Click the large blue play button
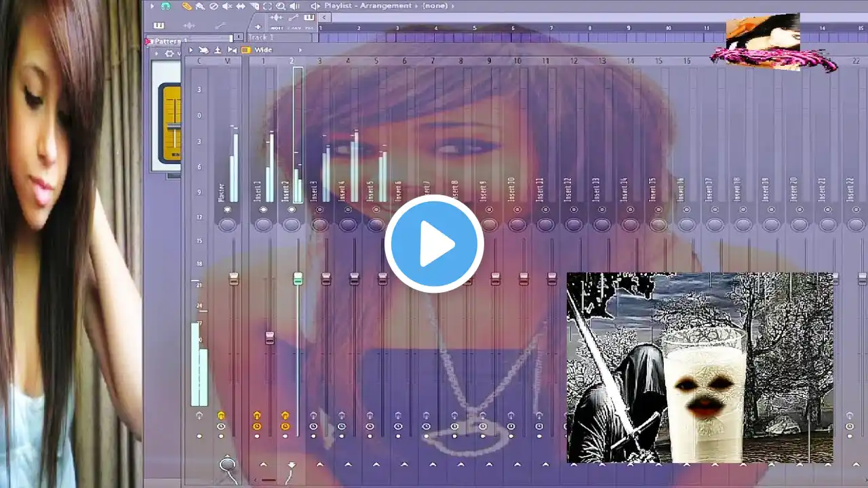 pyautogui.click(x=434, y=244)
